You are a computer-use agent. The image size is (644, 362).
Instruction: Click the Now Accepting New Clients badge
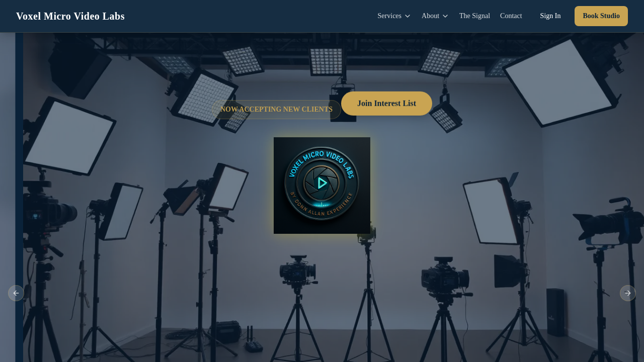tap(276, 110)
